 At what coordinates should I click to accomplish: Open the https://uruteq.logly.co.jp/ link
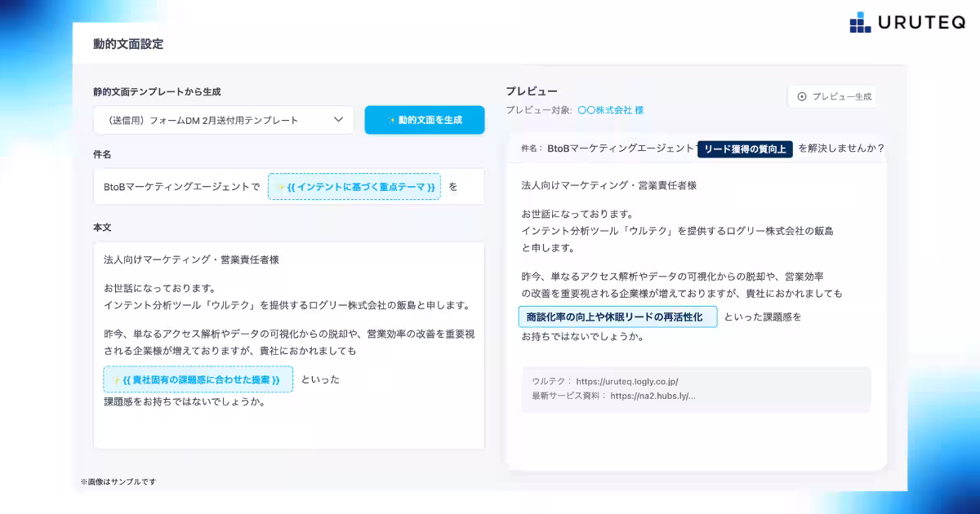[627, 381]
